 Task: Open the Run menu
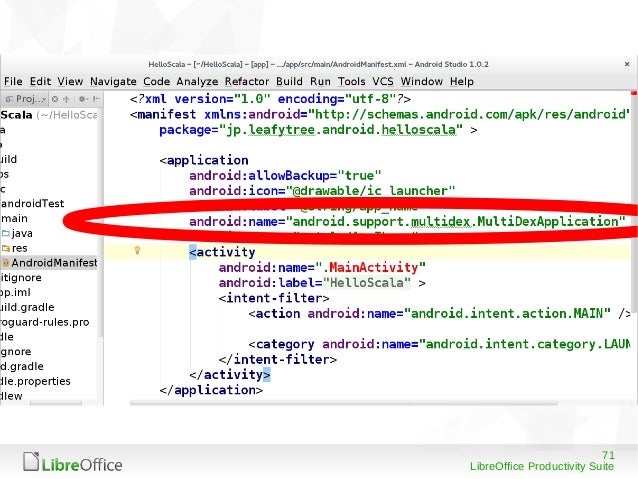click(320, 81)
